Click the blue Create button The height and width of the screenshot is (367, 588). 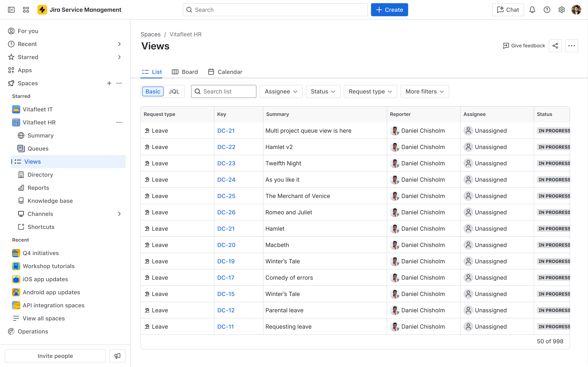point(389,10)
